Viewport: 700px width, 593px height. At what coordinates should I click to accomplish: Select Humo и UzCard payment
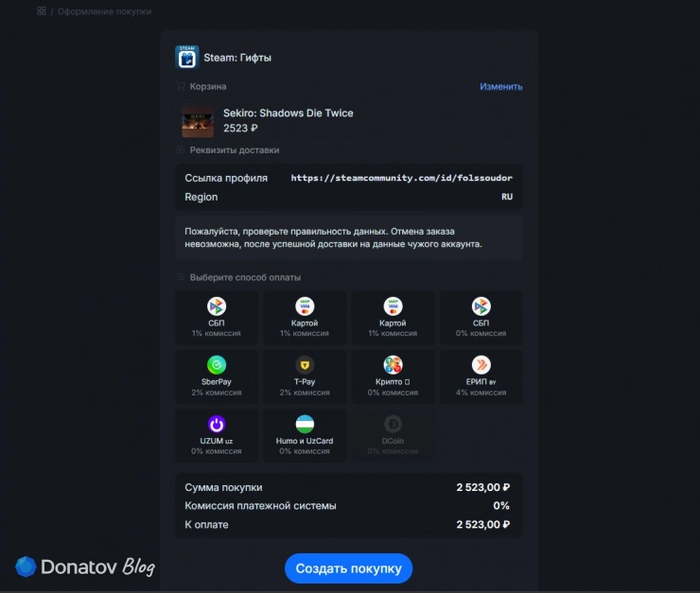click(305, 435)
